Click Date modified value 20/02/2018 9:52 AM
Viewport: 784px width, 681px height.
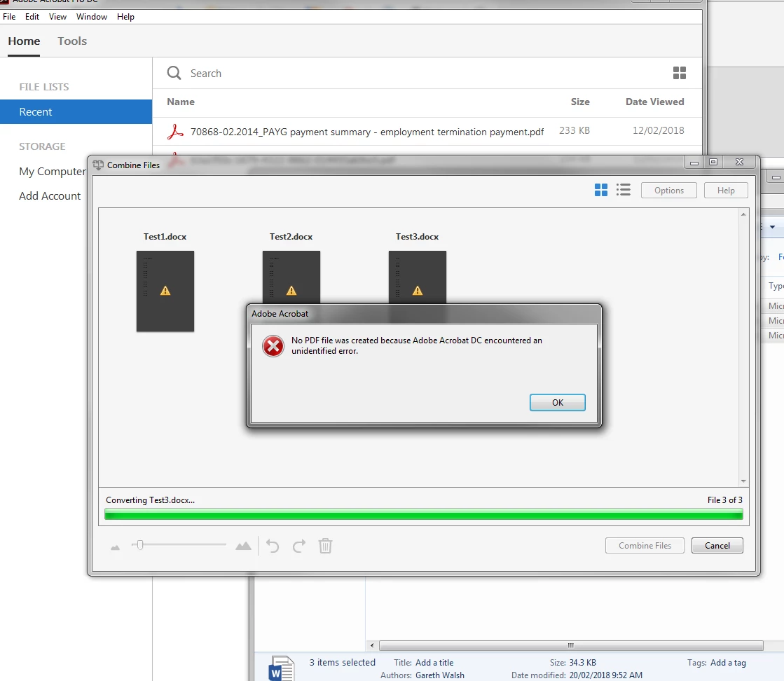pyautogui.click(x=605, y=675)
